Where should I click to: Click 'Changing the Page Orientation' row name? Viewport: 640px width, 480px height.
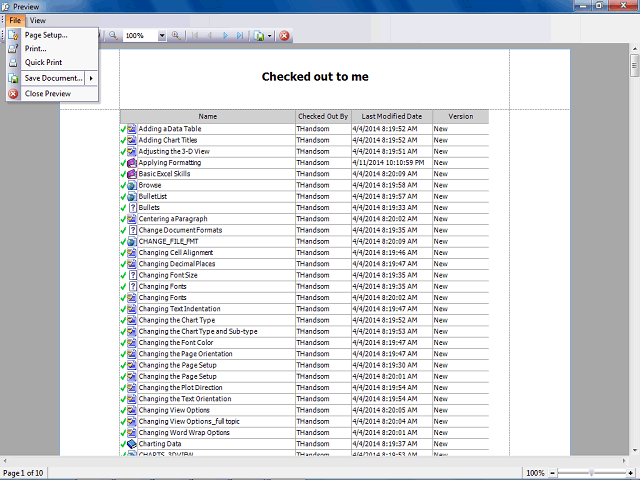pos(185,354)
